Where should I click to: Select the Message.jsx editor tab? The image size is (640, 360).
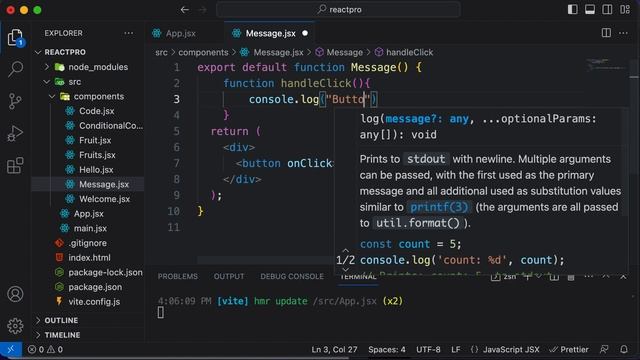(x=269, y=33)
